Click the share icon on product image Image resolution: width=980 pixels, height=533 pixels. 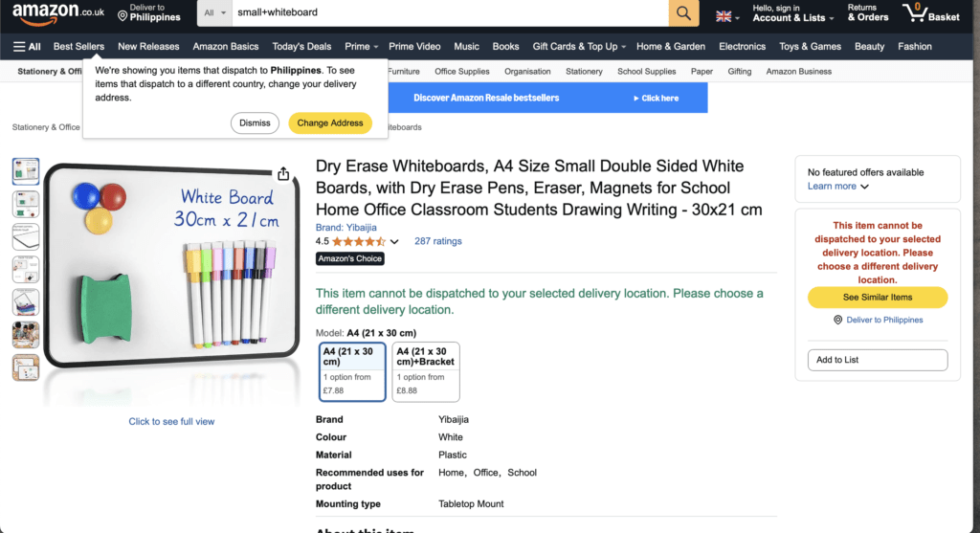point(283,174)
